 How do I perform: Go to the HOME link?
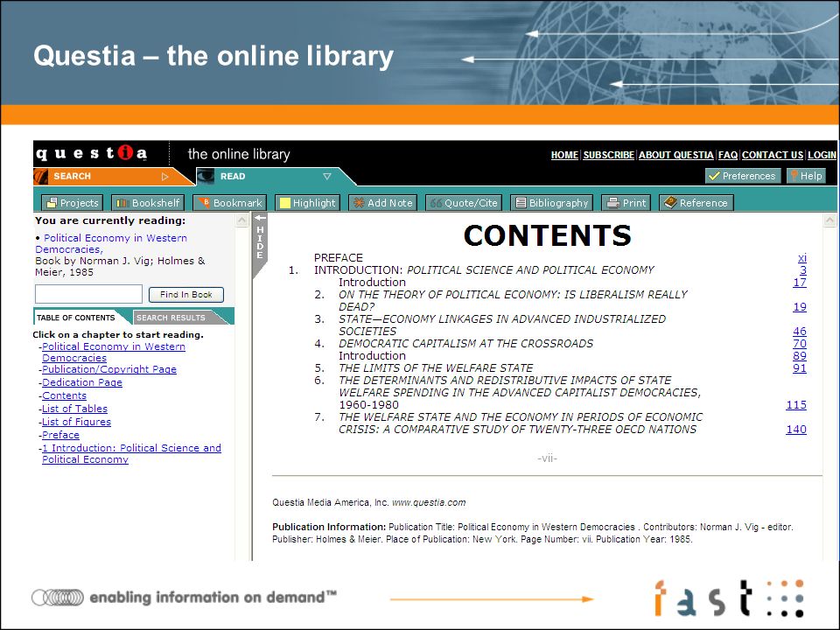pos(564,155)
